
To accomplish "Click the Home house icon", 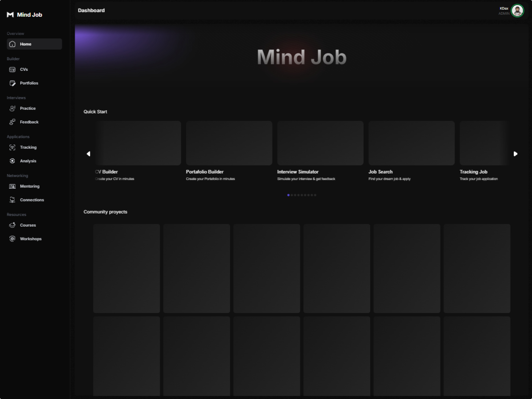I will (x=12, y=44).
